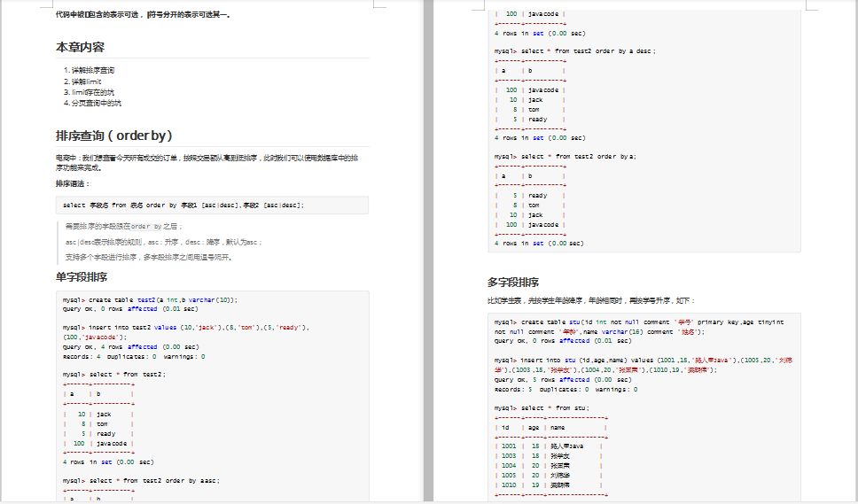Select list item "2. 详解limit"
The height and width of the screenshot is (504, 858).
pyautogui.click(x=82, y=81)
